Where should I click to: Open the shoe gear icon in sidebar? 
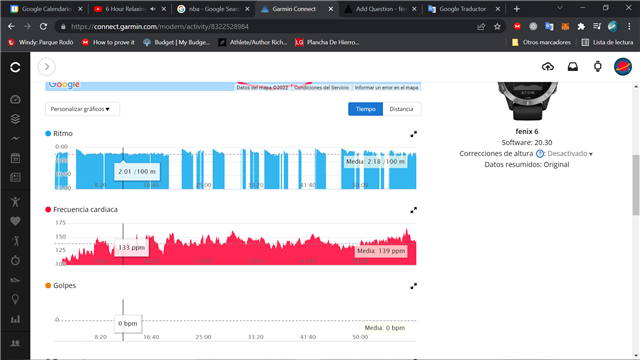15,280
